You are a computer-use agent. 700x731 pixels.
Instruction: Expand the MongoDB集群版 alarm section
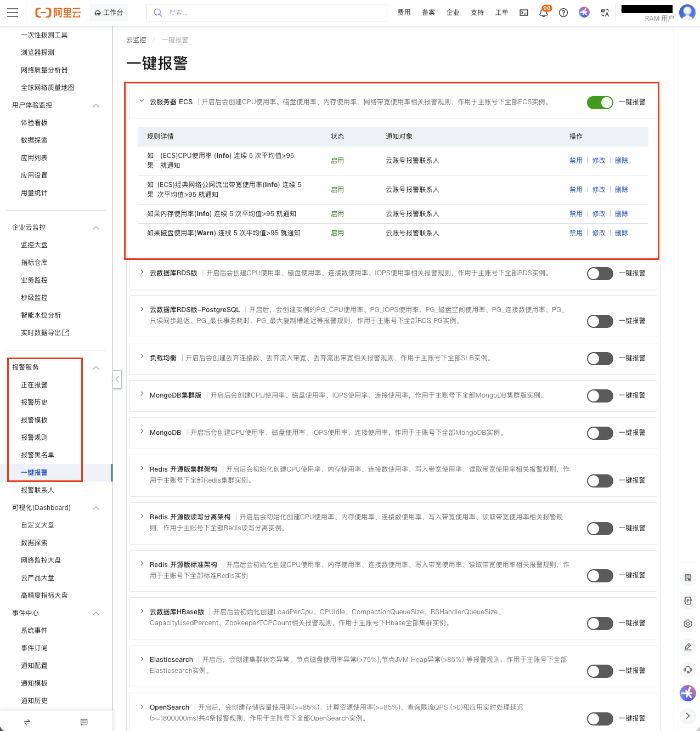(x=142, y=395)
